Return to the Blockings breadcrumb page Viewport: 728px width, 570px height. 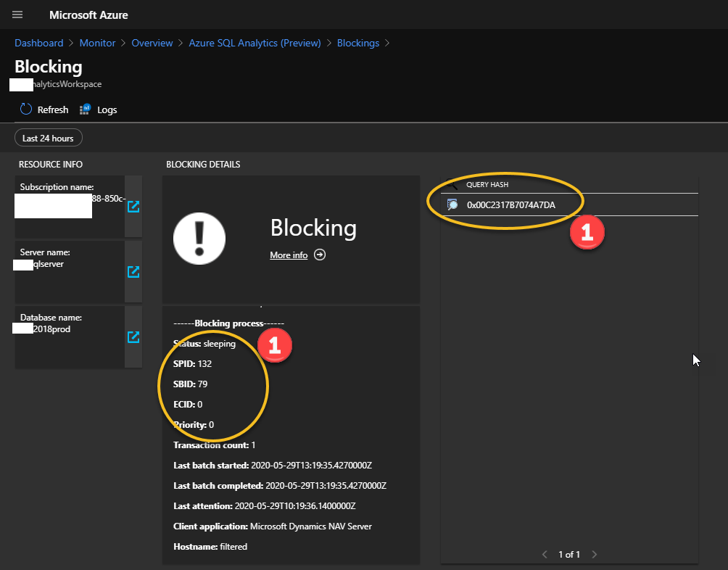pos(358,43)
